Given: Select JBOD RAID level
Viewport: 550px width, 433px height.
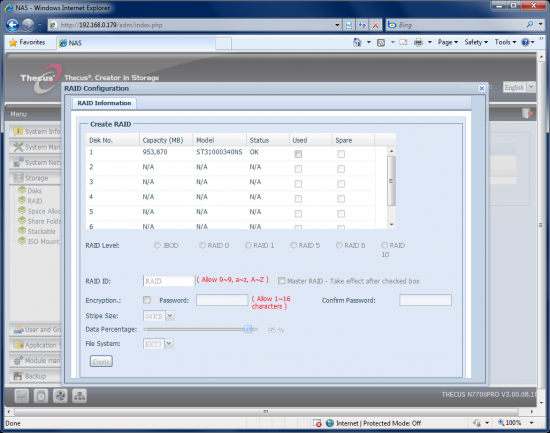Looking at the screenshot, I should tap(157, 245).
